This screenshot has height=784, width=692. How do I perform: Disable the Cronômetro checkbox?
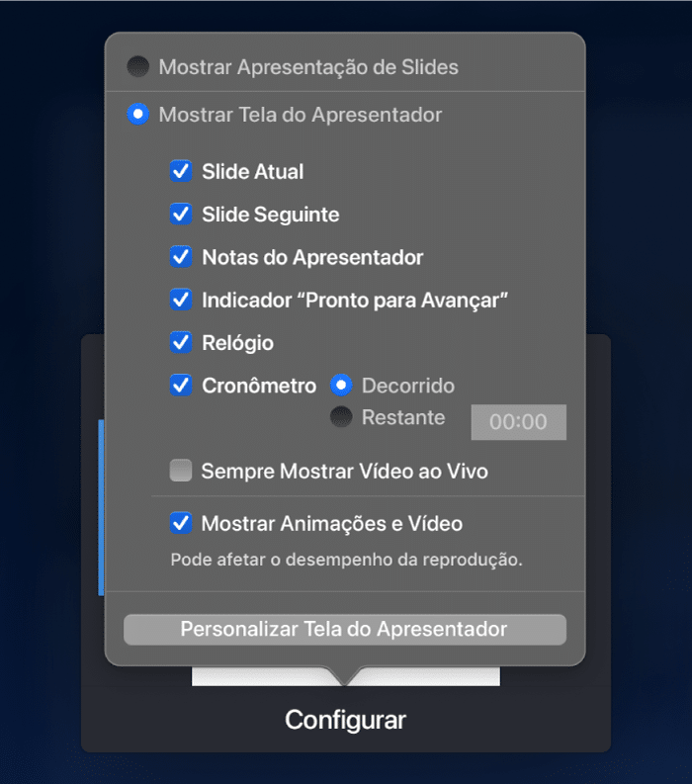point(181,386)
